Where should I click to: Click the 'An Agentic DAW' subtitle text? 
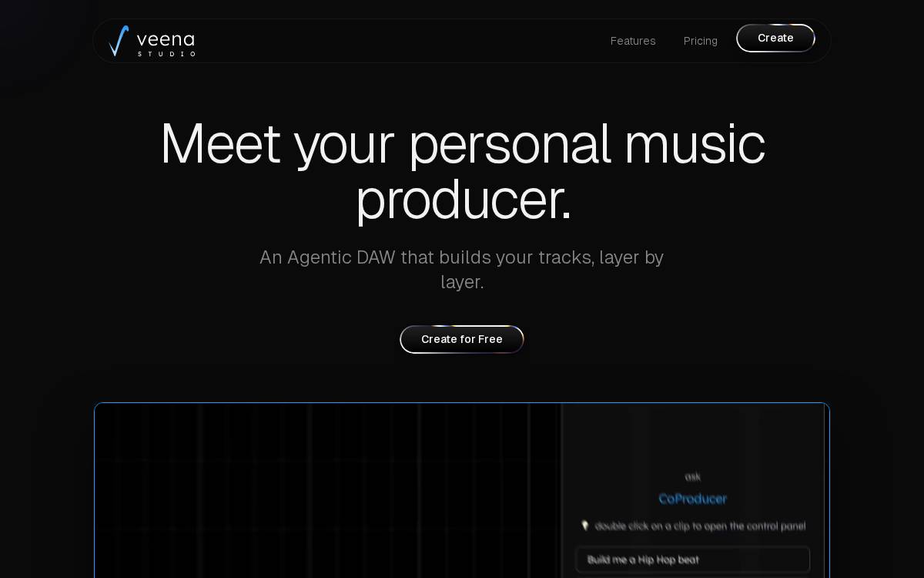point(462,269)
